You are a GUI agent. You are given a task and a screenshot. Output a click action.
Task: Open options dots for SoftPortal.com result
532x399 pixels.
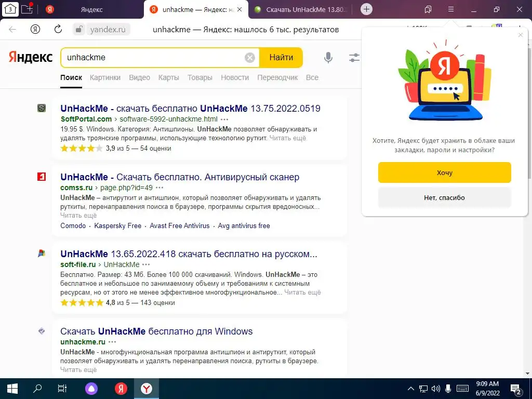224,119
